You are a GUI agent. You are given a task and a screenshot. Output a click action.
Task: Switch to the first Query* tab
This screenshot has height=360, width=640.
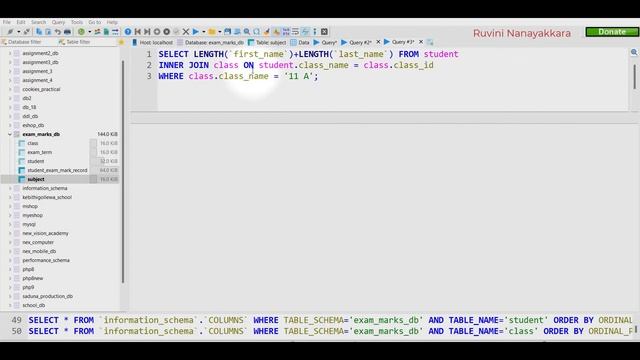coord(325,42)
